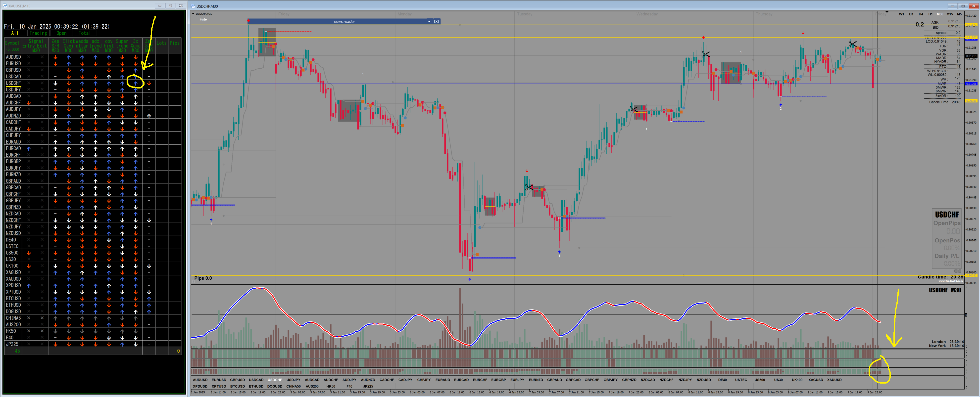This screenshot has height=397, width=980.
Task: Click the EURCAD blue entry signal arrow
Action: pos(29,149)
